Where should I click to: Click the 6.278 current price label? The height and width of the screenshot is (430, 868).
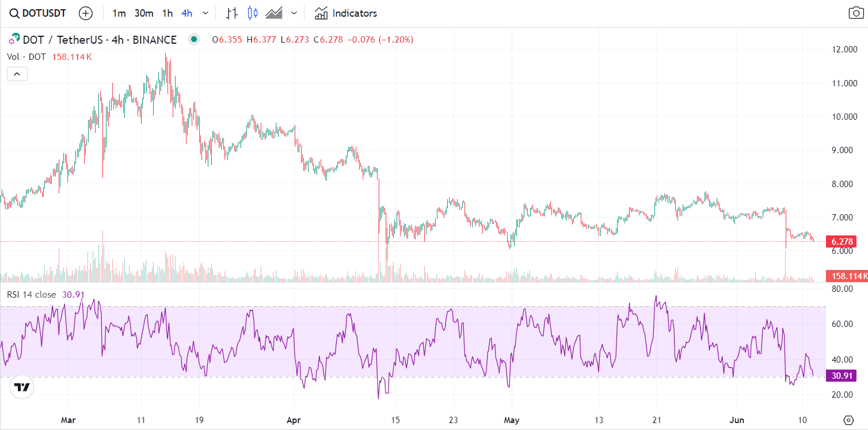[x=842, y=241]
